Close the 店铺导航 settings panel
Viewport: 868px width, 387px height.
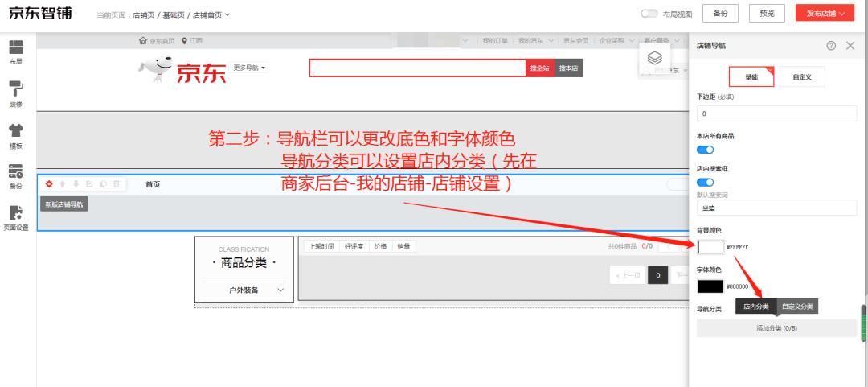click(850, 46)
